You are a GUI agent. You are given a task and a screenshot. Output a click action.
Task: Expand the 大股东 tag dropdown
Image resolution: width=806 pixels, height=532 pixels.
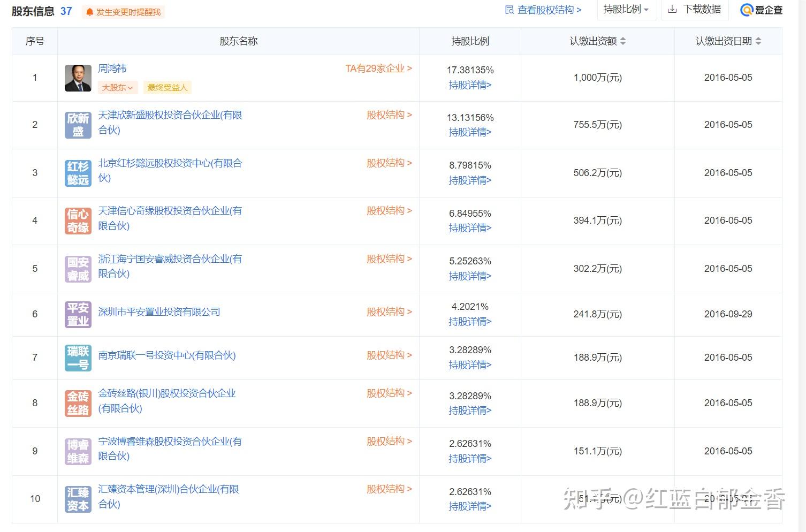(x=118, y=88)
